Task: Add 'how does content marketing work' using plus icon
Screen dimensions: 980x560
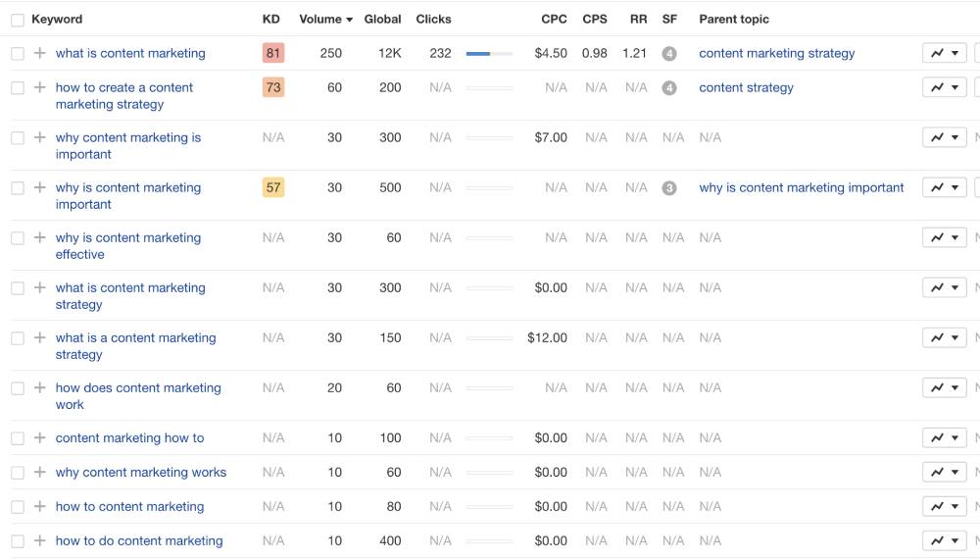Action: coord(39,388)
